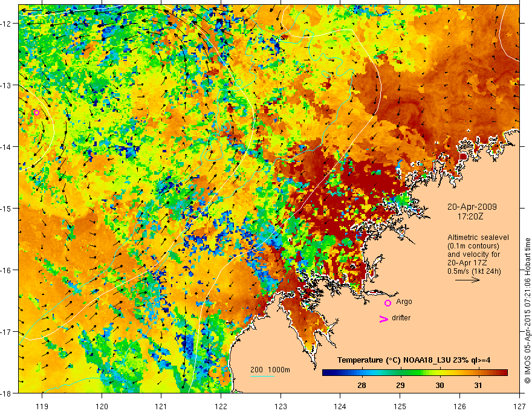Click latitude axis label '-13'
This screenshot has height=411, width=532.
coord(7,85)
